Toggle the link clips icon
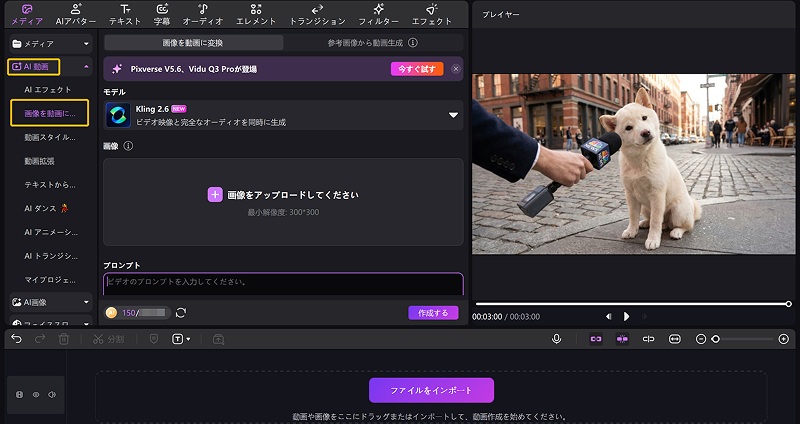The height and width of the screenshot is (424, 800). [595, 339]
